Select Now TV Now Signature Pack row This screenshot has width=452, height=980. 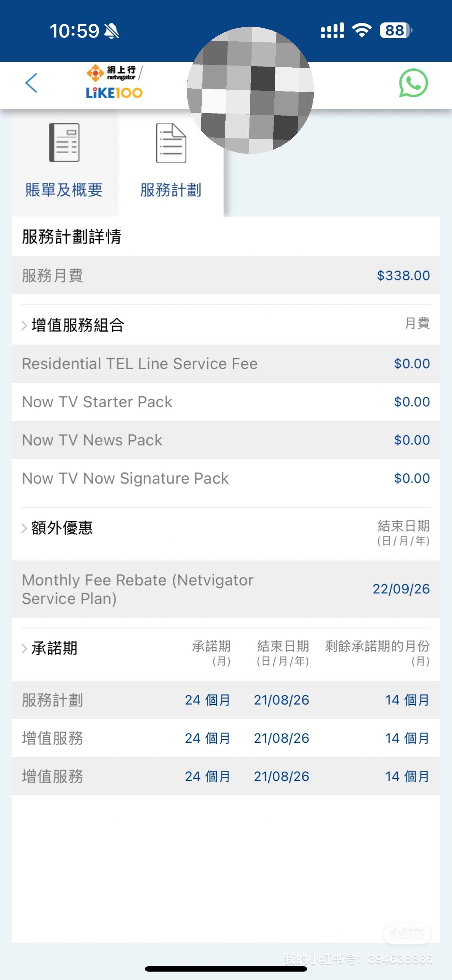pyautogui.click(x=226, y=478)
